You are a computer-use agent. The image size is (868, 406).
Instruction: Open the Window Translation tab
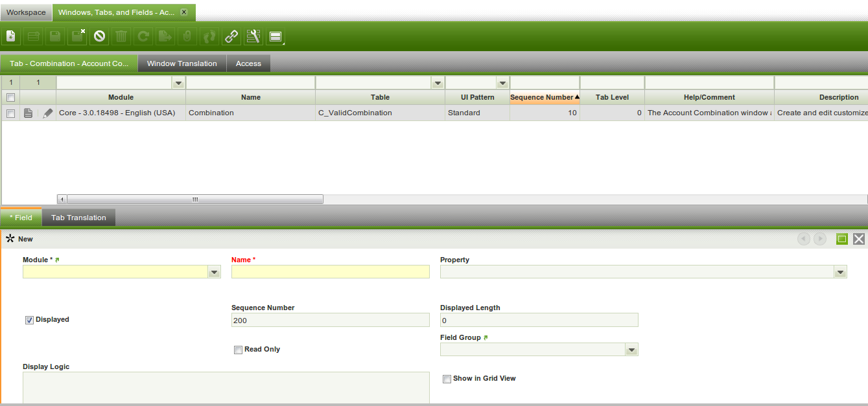tap(182, 63)
